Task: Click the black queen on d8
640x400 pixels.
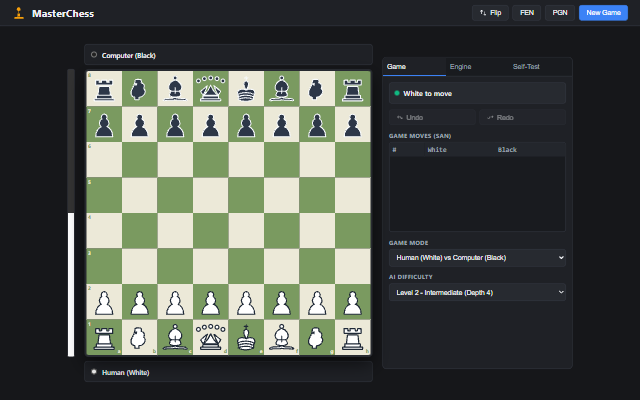Action: (x=211, y=89)
